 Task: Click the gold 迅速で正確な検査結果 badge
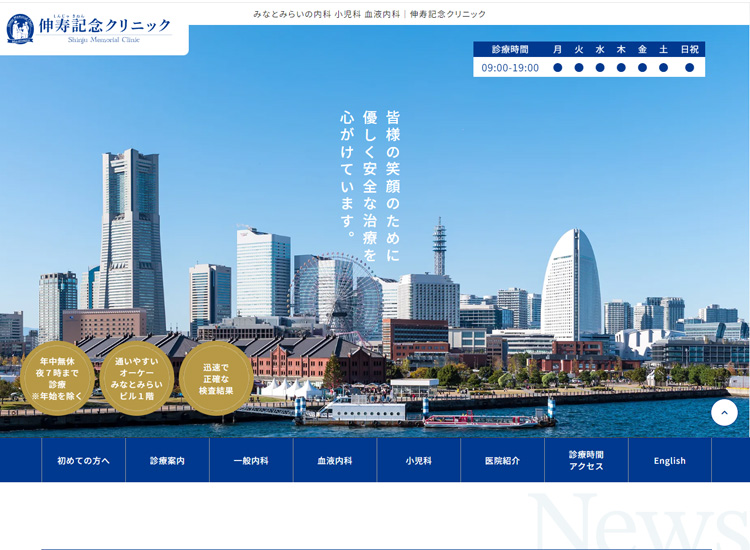pyautogui.click(x=216, y=378)
